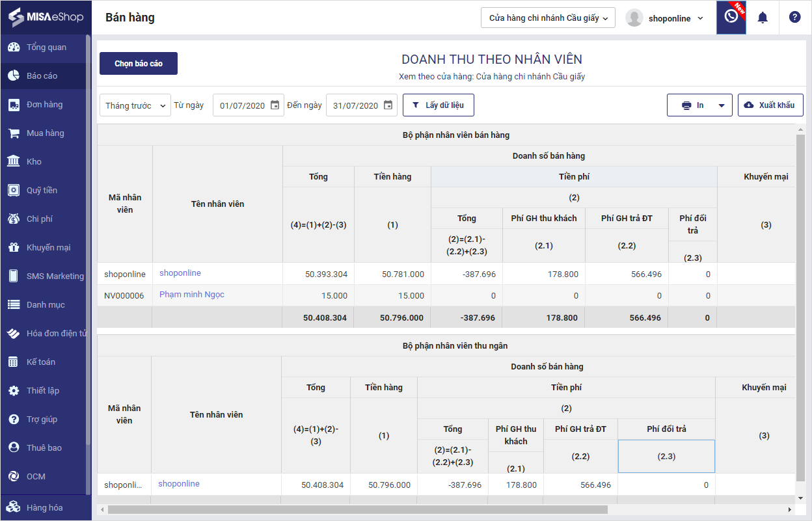Open Thiết lập settings in sidebar

click(x=42, y=391)
